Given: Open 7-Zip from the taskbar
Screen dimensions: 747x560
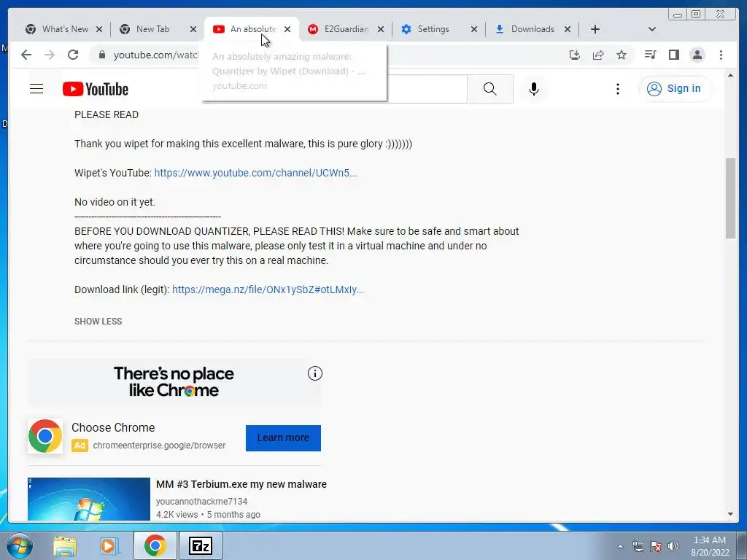Looking at the screenshot, I should [200, 545].
